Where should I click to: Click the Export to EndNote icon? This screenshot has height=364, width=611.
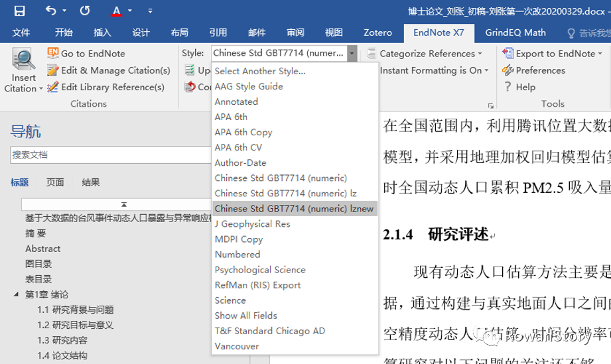tap(508, 53)
